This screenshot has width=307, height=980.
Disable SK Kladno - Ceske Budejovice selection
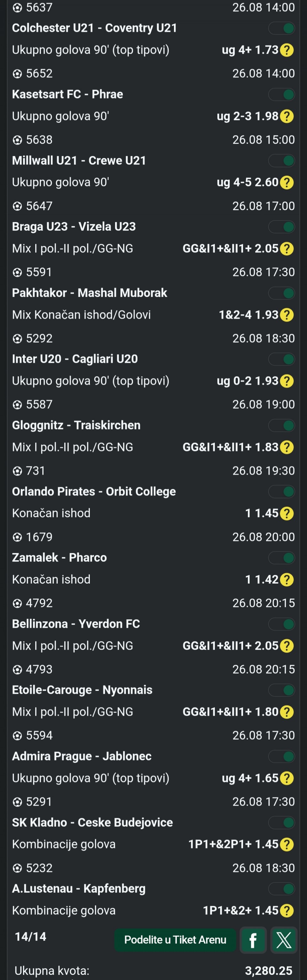point(281,823)
